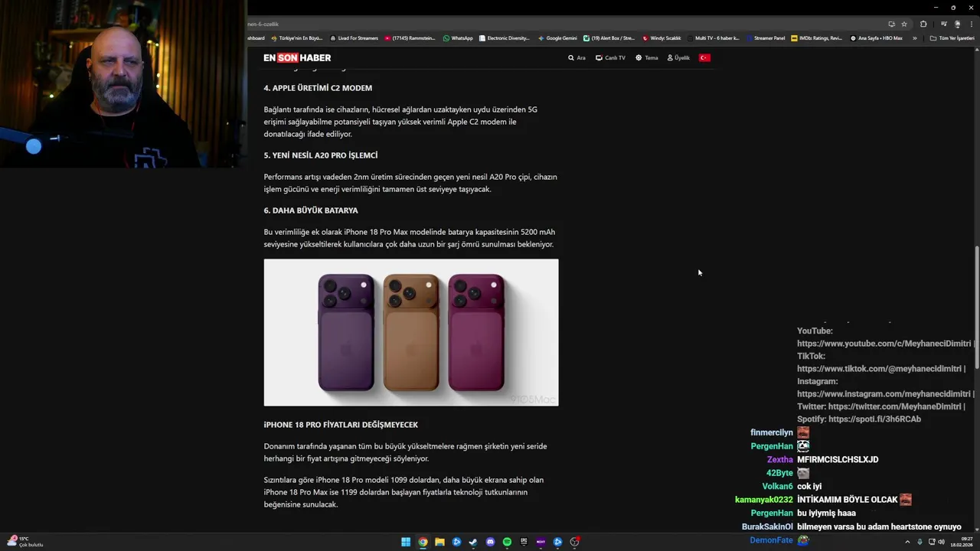The width and height of the screenshot is (980, 551).
Task: Open Epic Games Launcher from taskbar
Action: click(x=524, y=542)
